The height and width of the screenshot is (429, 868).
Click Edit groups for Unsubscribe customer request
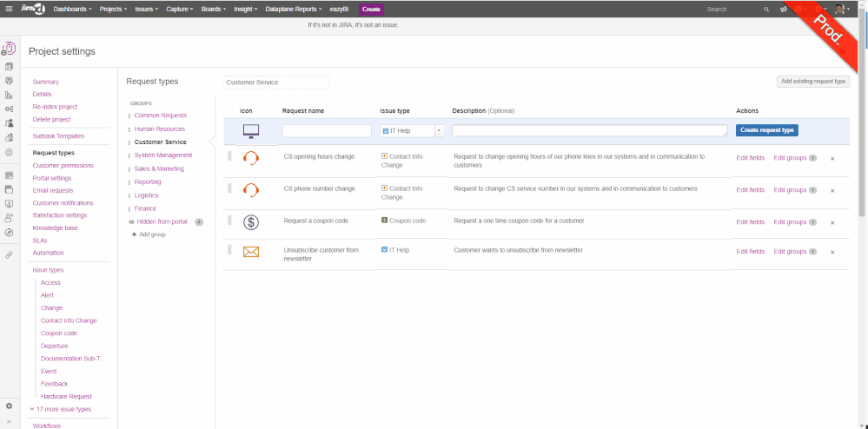[x=790, y=251]
